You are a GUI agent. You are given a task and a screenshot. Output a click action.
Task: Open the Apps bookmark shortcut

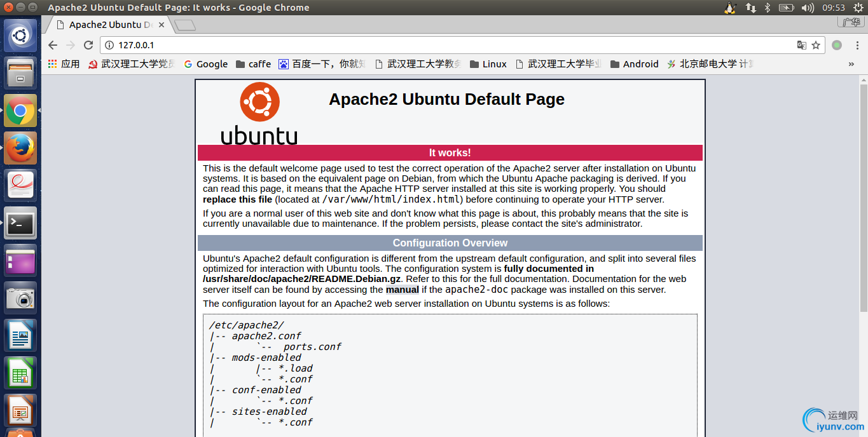pos(64,64)
